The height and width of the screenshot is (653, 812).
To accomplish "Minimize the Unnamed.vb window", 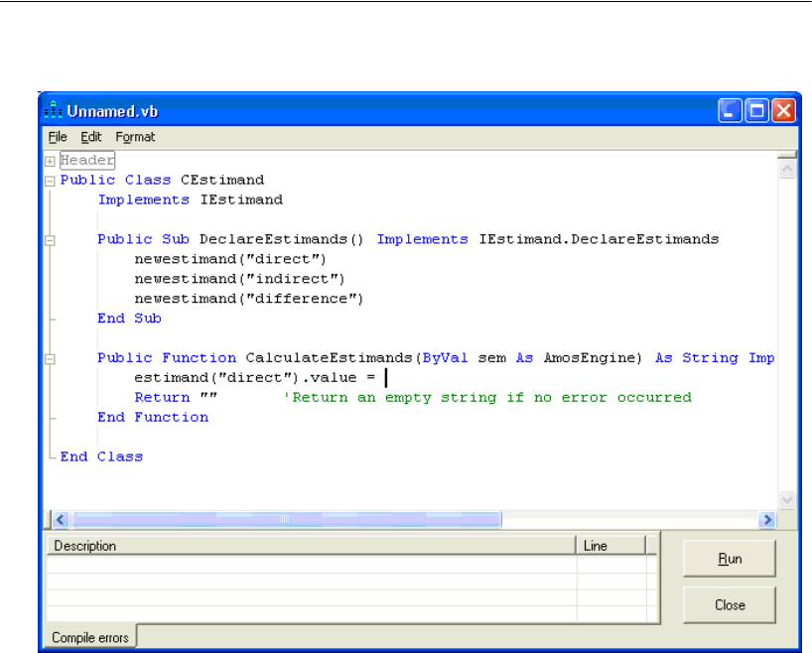I will pos(730,110).
